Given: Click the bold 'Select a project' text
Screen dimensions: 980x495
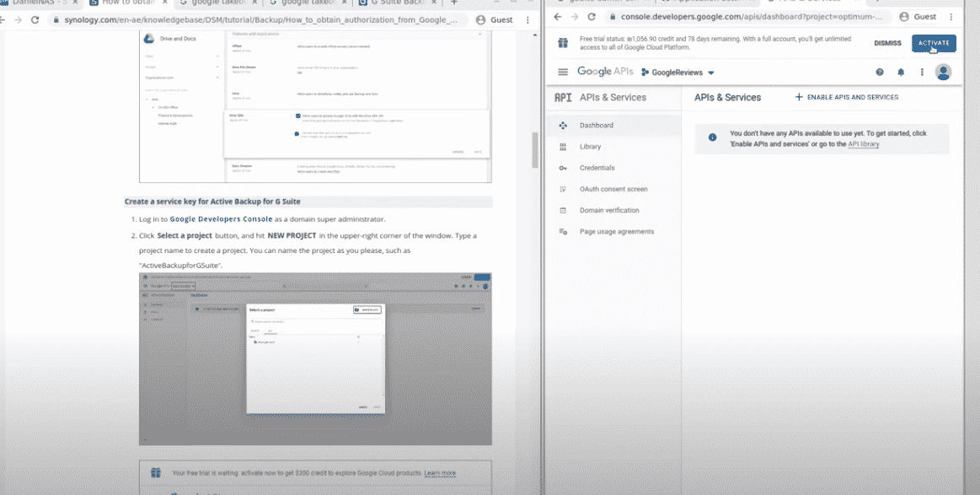Looking at the screenshot, I should (x=185, y=235).
